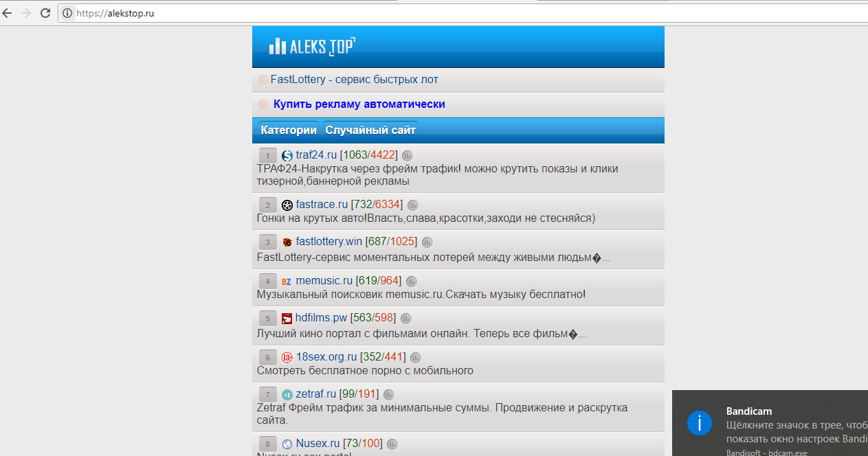868x456 pixels.
Task: Open the Nusex.ru link
Action: point(318,444)
